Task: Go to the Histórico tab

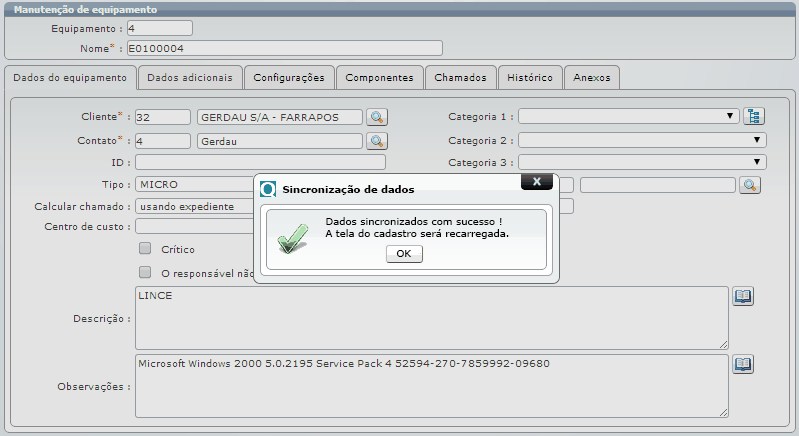Action: point(530,77)
